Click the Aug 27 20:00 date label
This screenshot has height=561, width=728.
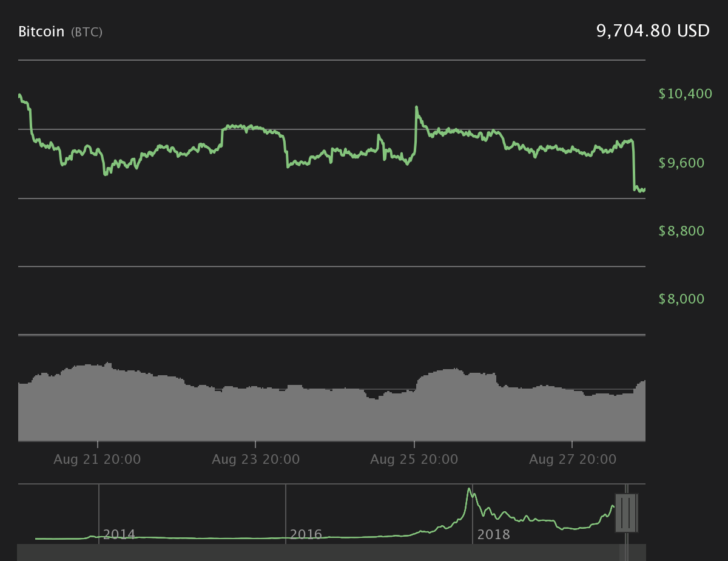click(573, 460)
